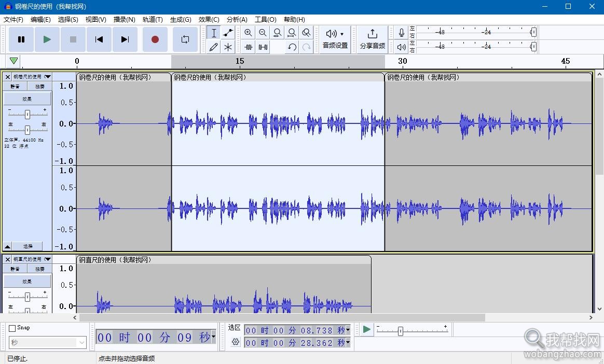This screenshot has width=604, height=364.
Task: Start playback with the green Play button
Action: pos(47,39)
